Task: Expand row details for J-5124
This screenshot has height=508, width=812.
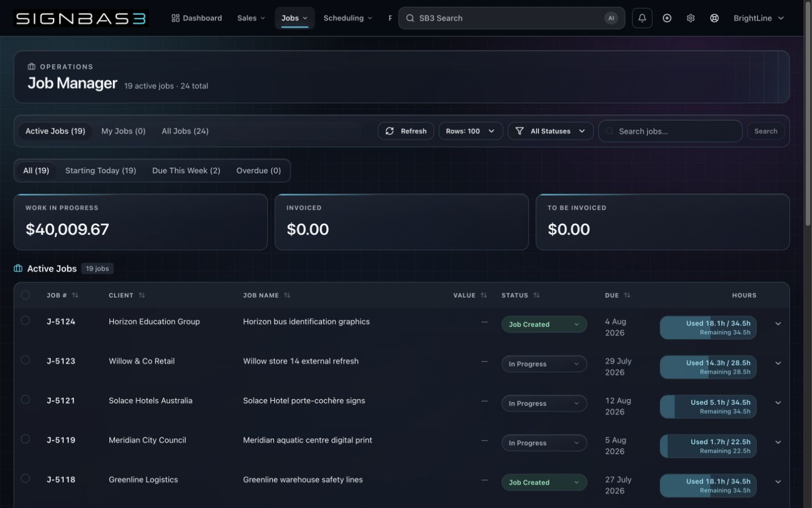Action: point(778,324)
